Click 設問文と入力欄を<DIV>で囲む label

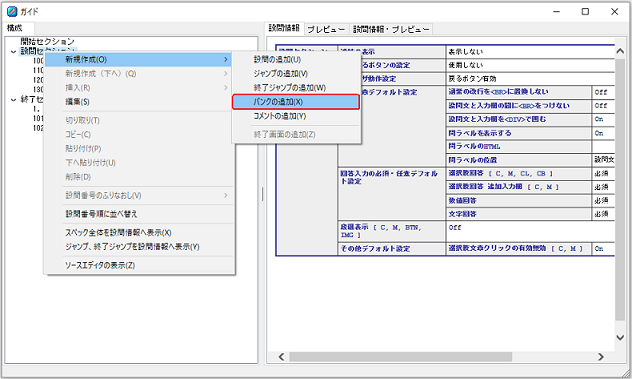[x=519, y=120]
